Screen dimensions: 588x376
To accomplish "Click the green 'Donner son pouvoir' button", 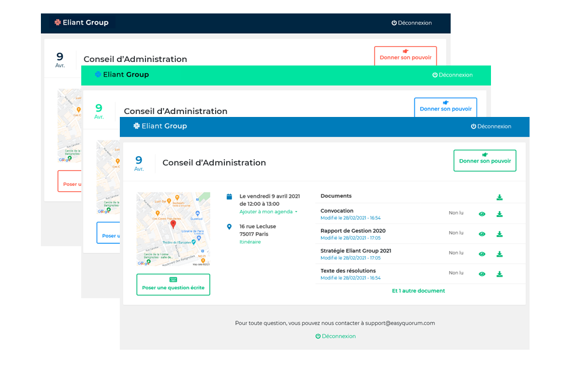I will click(x=485, y=160).
